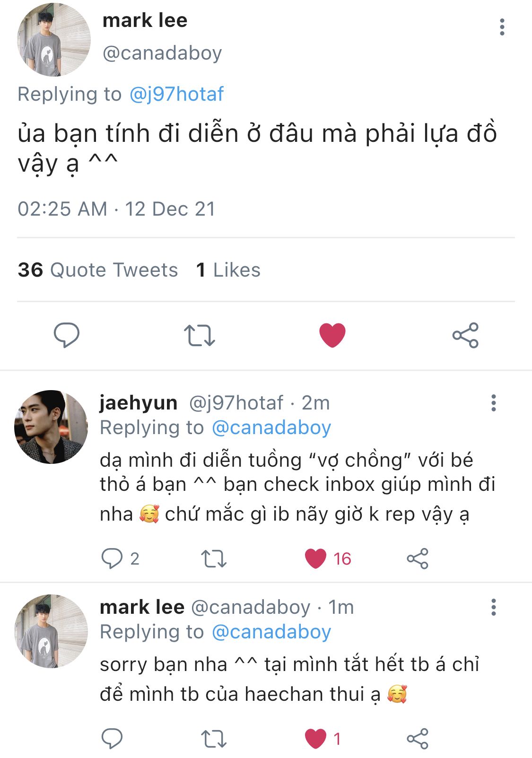Image resolution: width=532 pixels, height=758 pixels.
Task: Open more options on mark lee's bottom reply
Action: 494,607
